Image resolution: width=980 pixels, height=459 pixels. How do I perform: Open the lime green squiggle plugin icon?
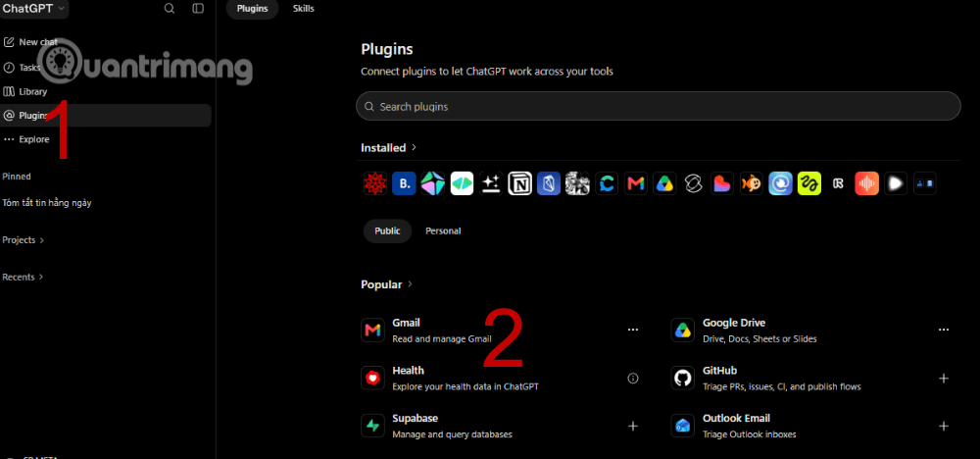click(809, 183)
